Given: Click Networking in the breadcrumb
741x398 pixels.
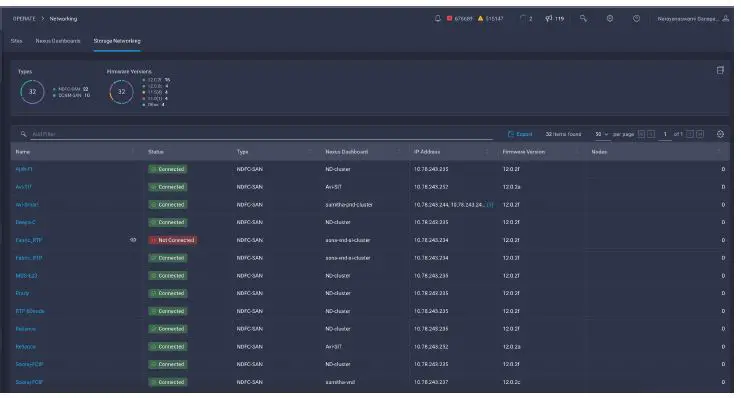Looking at the screenshot, I should [x=63, y=19].
